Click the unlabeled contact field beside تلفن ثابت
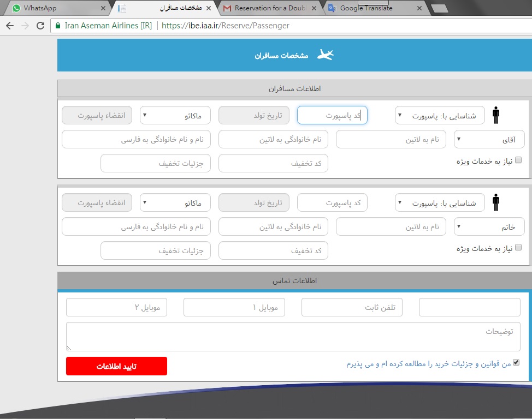Viewport: 532px width, 419px height. [470, 307]
